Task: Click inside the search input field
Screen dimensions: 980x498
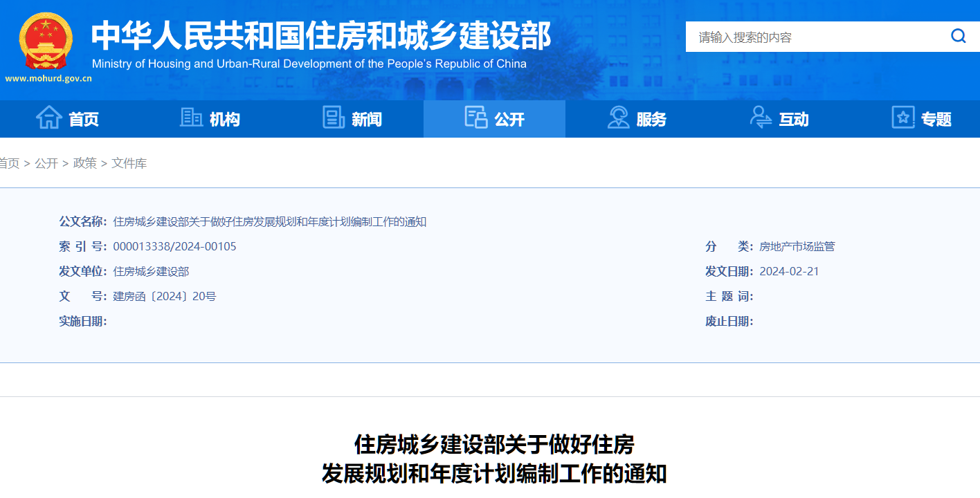Action: click(x=796, y=35)
